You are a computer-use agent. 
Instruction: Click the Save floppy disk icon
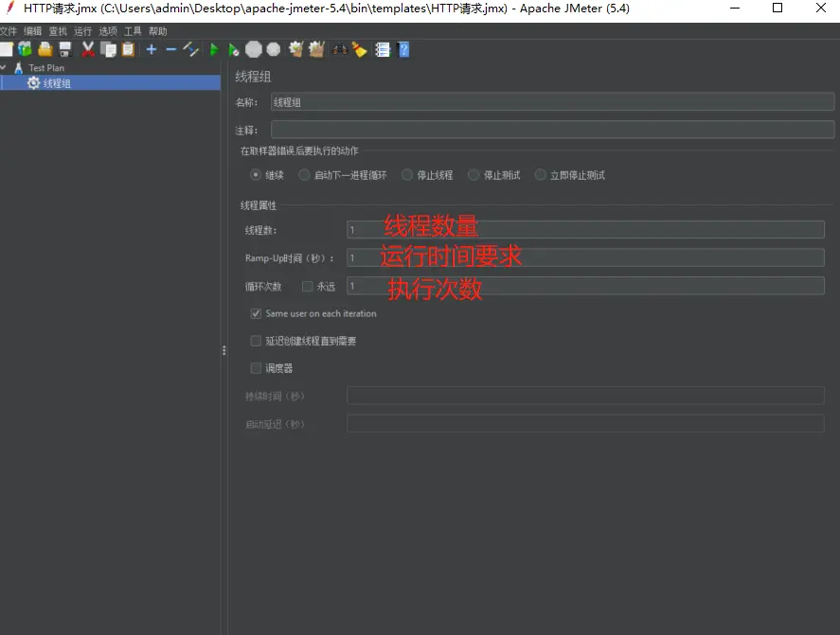pyautogui.click(x=65, y=49)
